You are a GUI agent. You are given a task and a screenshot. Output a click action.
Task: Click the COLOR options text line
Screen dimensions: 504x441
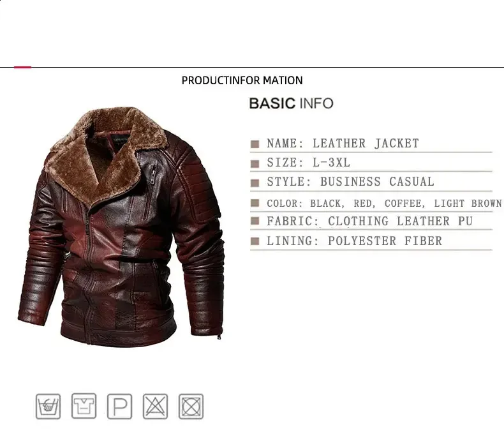pos(384,204)
